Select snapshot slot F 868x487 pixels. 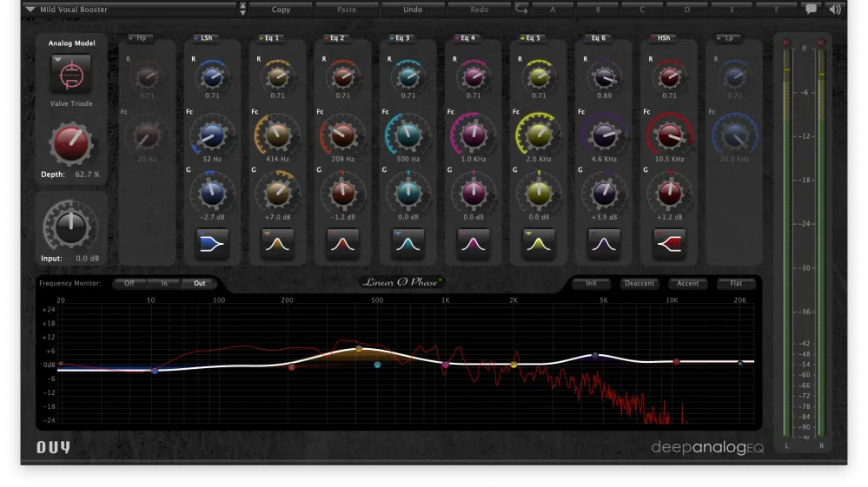click(776, 10)
